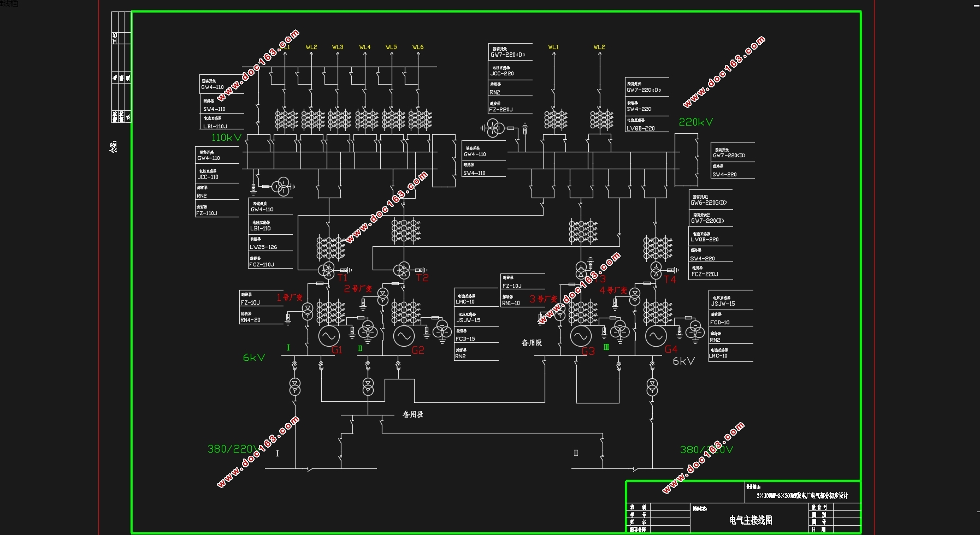Viewport: 980px width, 535px height.
Task: Click the 2号厂变 red text
Action: (358, 288)
